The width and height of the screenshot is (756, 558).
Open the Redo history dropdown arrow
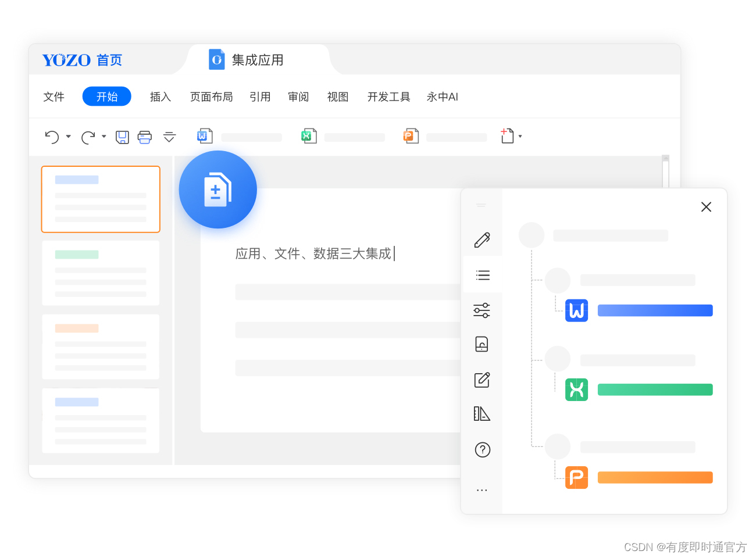104,137
